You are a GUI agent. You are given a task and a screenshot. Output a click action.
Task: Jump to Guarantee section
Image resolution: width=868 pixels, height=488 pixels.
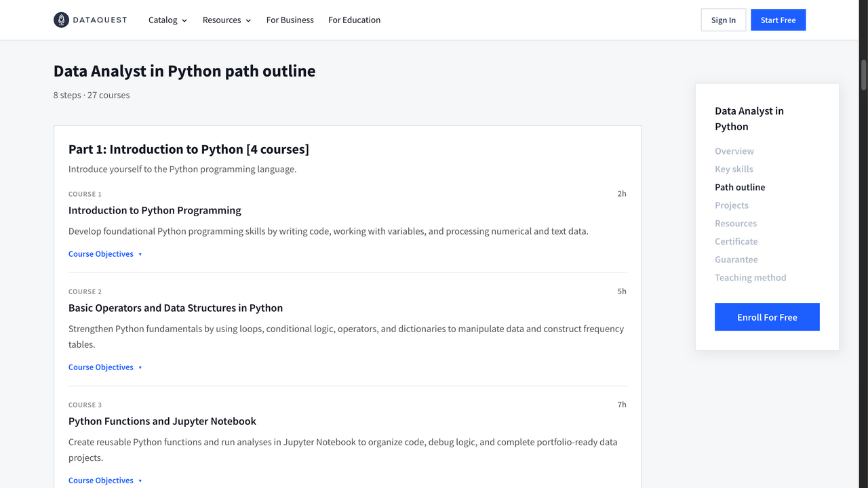[x=736, y=260]
